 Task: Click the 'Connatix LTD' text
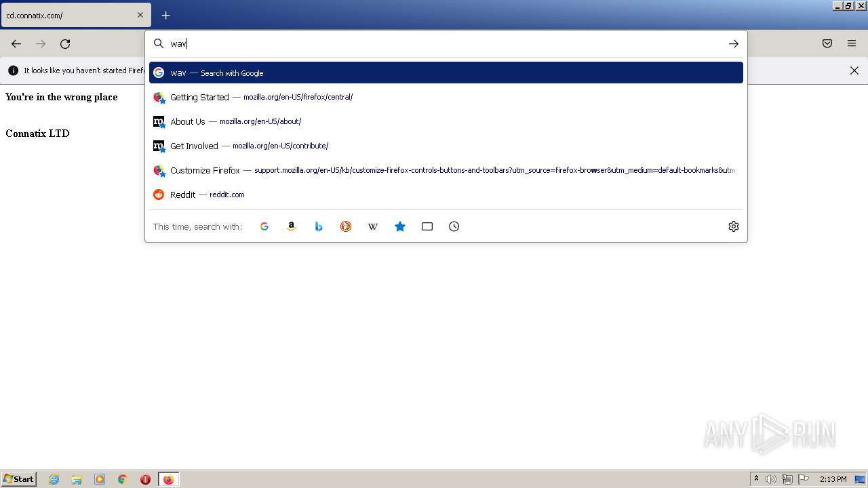(37, 134)
